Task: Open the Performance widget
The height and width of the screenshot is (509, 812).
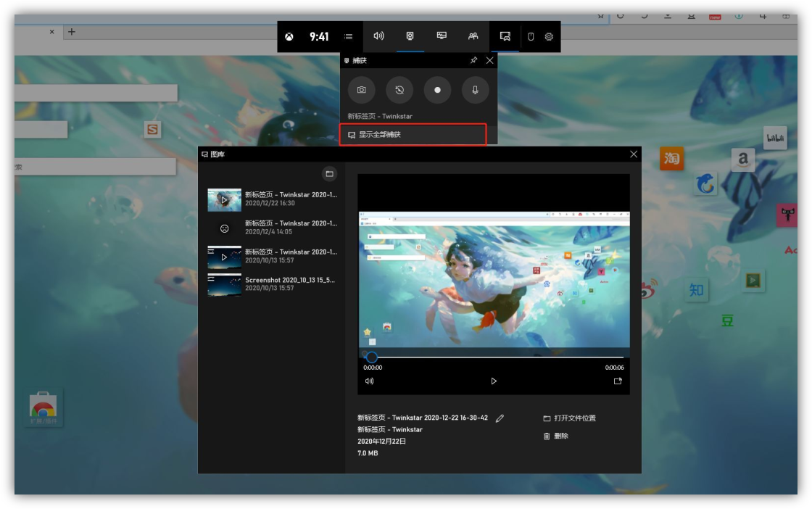Action: pyautogui.click(x=442, y=36)
